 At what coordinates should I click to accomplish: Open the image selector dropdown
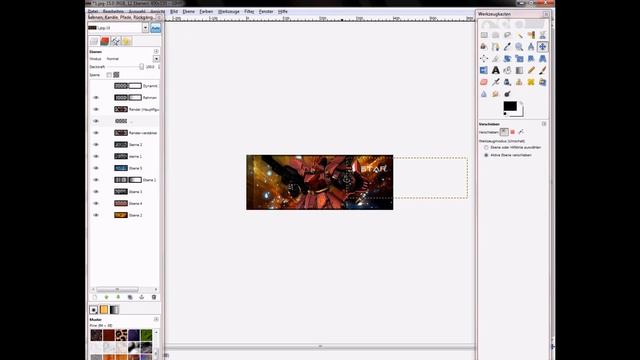(x=145, y=28)
